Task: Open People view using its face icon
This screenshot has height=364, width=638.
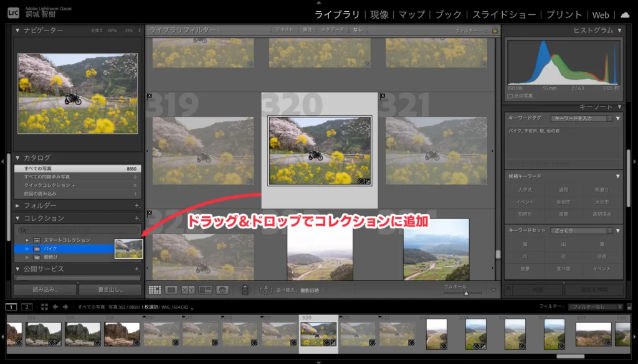Action: (x=223, y=289)
